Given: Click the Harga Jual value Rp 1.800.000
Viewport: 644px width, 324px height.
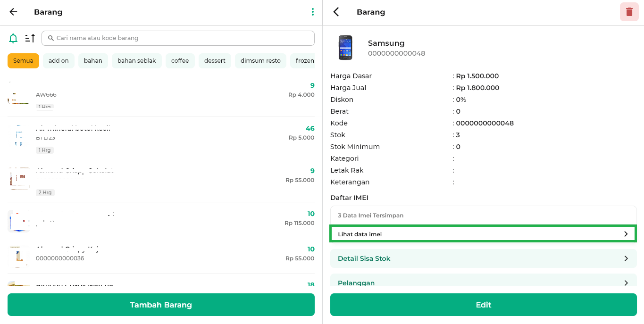Looking at the screenshot, I should click(x=477, y=88).
